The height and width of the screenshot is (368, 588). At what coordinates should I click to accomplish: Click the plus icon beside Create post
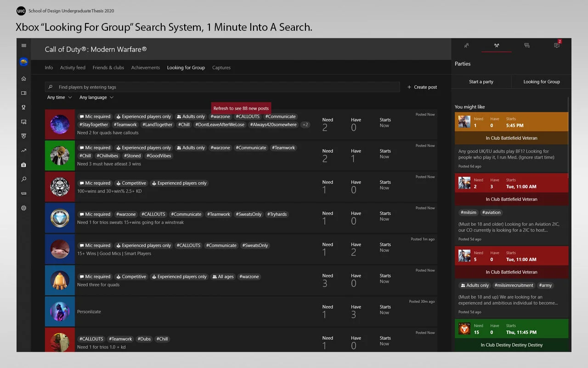[x=409, y=87]
